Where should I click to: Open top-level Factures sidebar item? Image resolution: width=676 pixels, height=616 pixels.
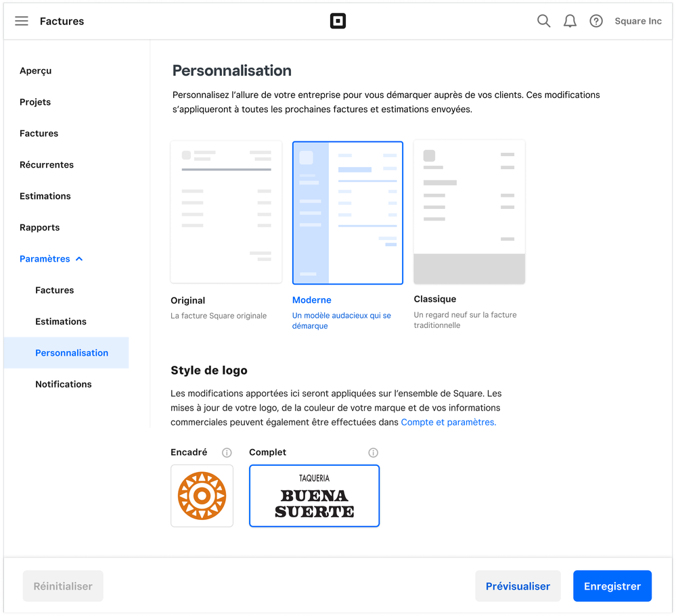(x=39, y=133)
